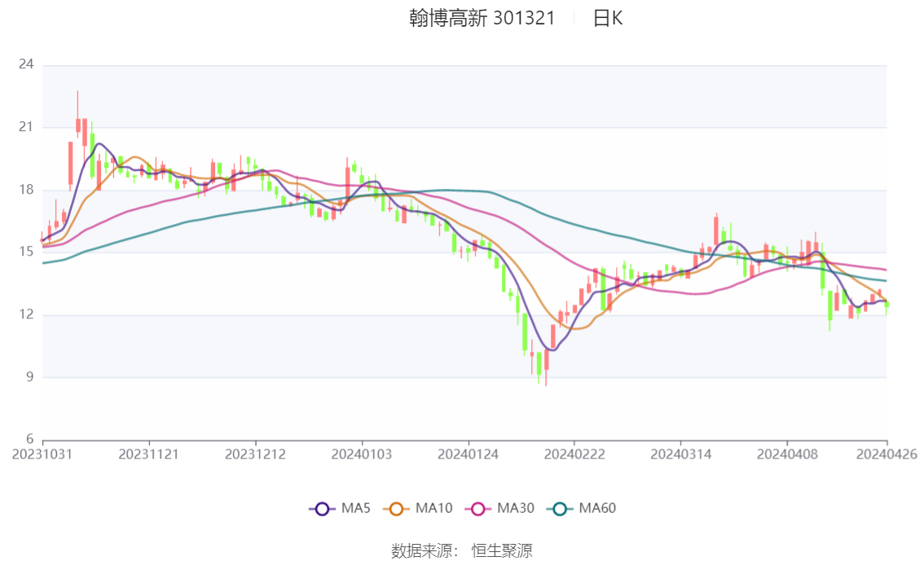The height and width of the screenshot is (561, 924).
Task: Toggle the MA10 legend marker circle
Action: [x=396, y=509]
